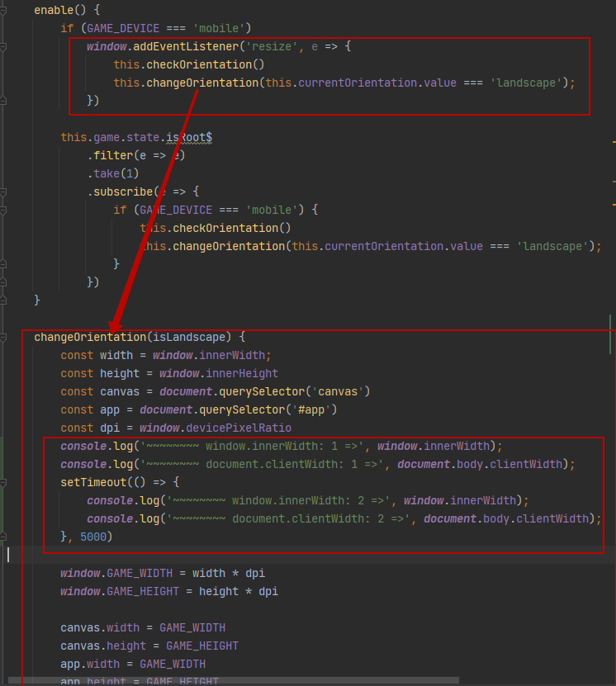Click 'window.GAME_HEIGHT' assignment target
616x686 pixels.
[x=120, y=591]
